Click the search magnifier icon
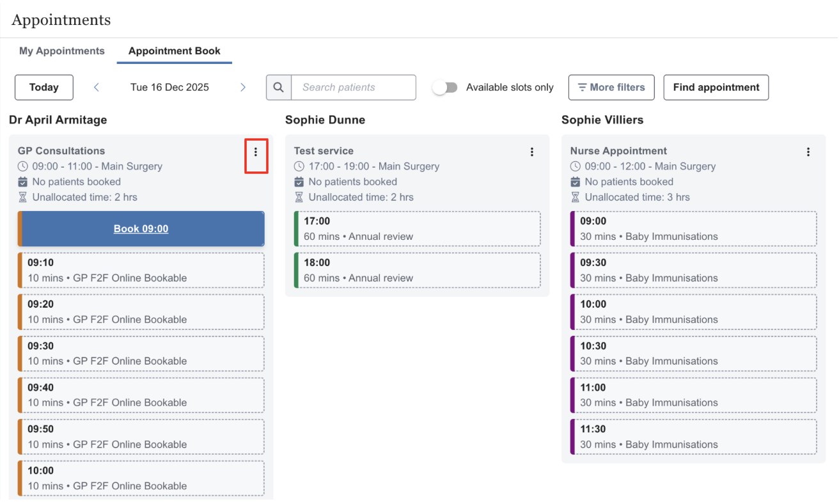 pyautogui.click(x=279, y=88)
